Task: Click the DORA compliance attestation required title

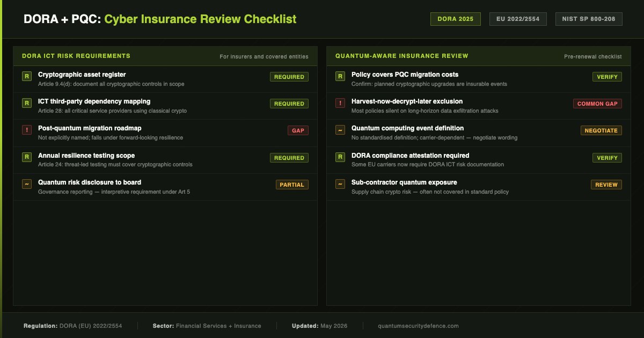Action: point(410,156)
